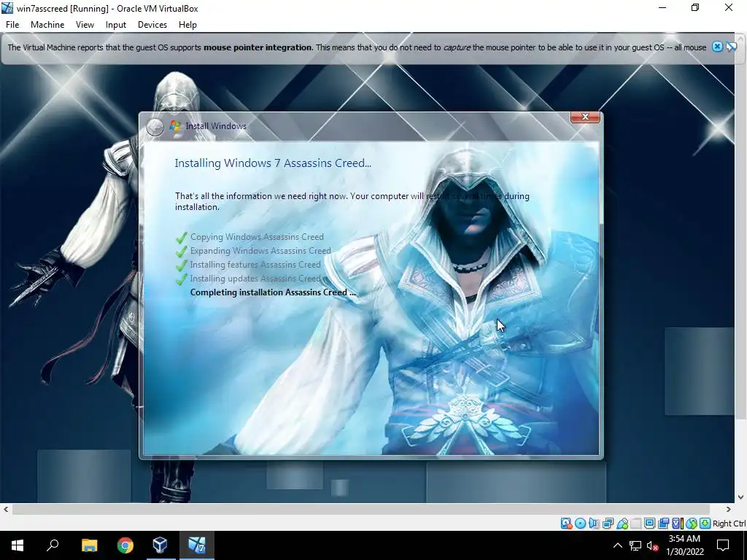Click the keyboard capture status icon
This screenshot has width=747, height=560.
click(705, 524)
